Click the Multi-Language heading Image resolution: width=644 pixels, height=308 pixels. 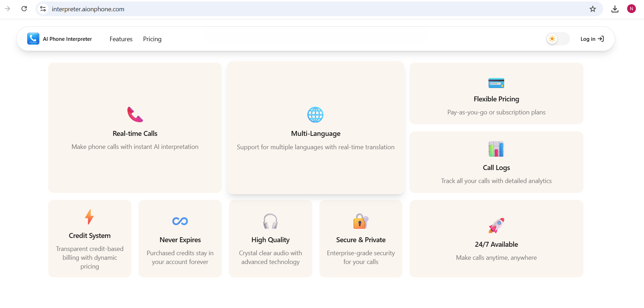click(x=316, y=133)
